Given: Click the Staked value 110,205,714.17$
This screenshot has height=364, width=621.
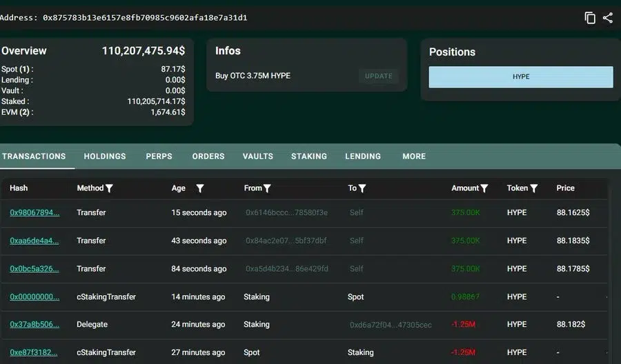Looking at the screenshot, I should (156, 101).
